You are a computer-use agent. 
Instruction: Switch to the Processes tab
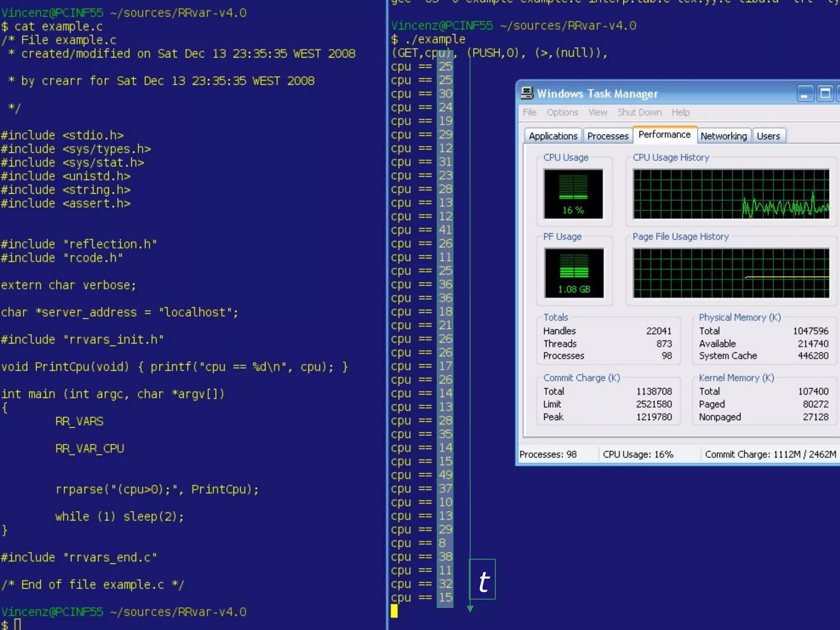click(x=607, y=136)
